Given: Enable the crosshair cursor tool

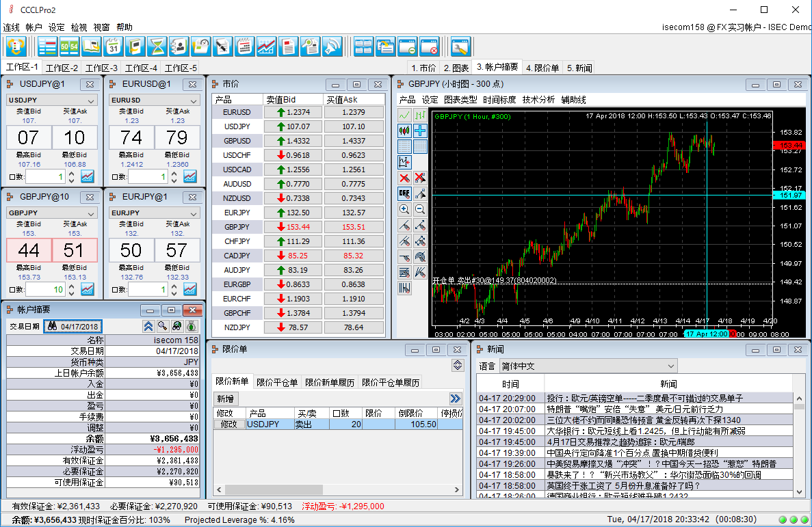Looking at the screenshot, I should point(420,131).
